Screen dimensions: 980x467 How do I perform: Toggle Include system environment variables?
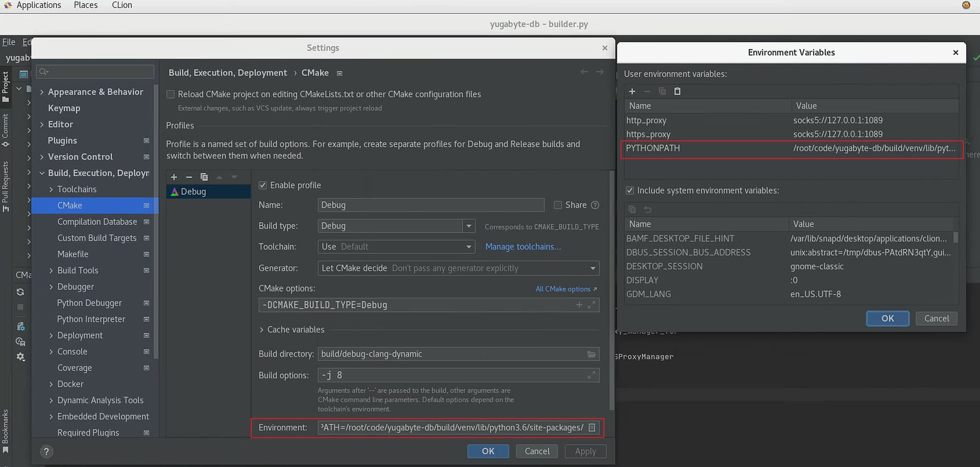tap(630, 191)
